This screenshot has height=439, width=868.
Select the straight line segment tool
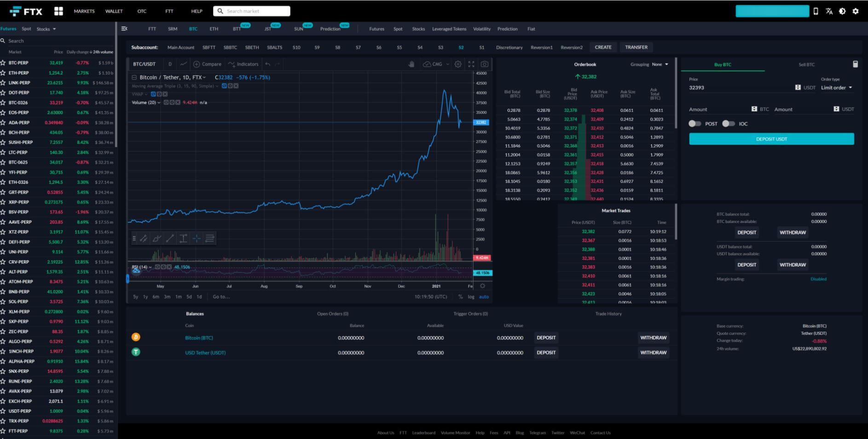pyautogui.click(x=170, y=238)
